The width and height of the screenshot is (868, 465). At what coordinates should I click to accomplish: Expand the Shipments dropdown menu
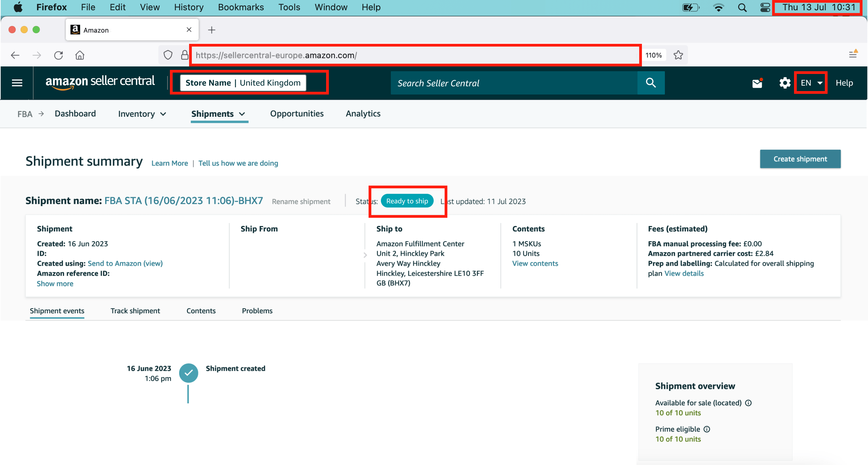pyautogui.click(x=218, y=114)
